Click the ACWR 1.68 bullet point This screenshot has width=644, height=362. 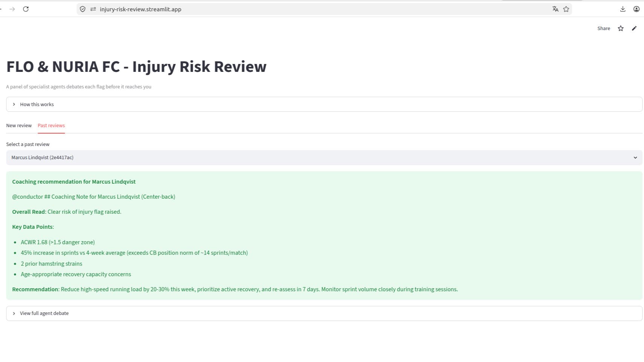[58, 242]
